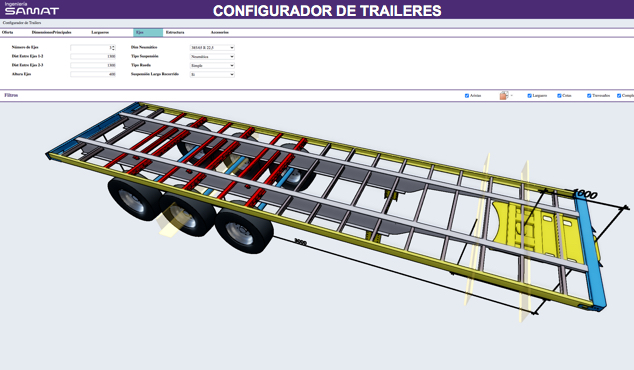Click the Tipo Suspensión label
The height and width of the screenshot is (370, 634).
coord(145,56)
